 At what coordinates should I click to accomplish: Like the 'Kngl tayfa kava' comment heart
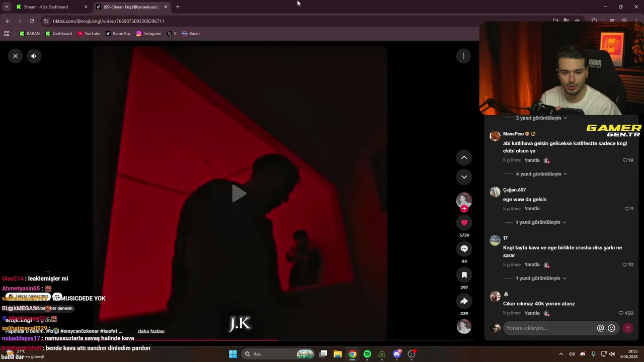click(625, 264)
